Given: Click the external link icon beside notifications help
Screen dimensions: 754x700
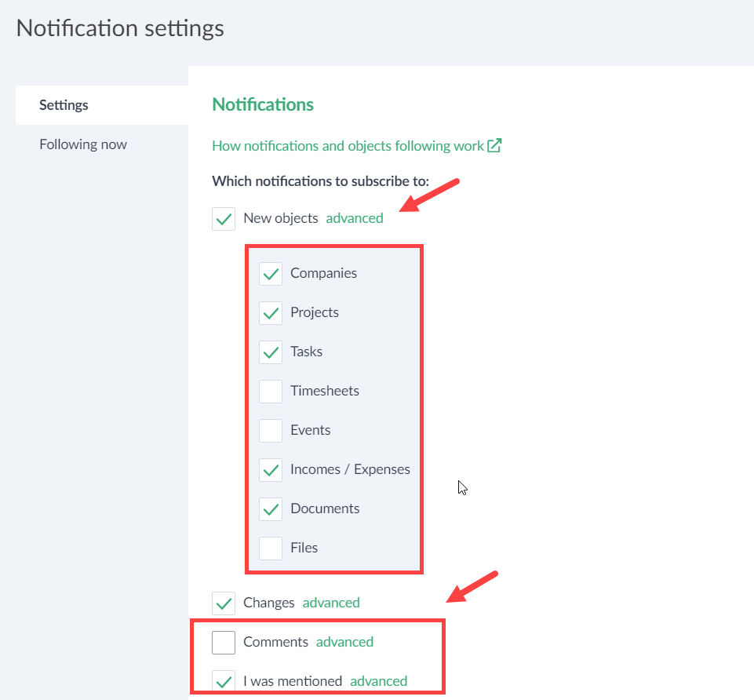Looking at the screenshot, I should (495, 145).
